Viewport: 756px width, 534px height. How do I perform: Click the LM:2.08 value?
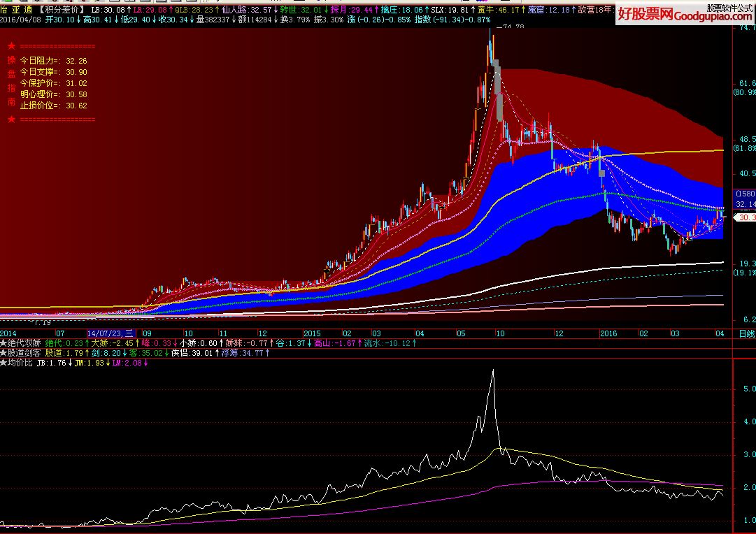coord(127,363)
